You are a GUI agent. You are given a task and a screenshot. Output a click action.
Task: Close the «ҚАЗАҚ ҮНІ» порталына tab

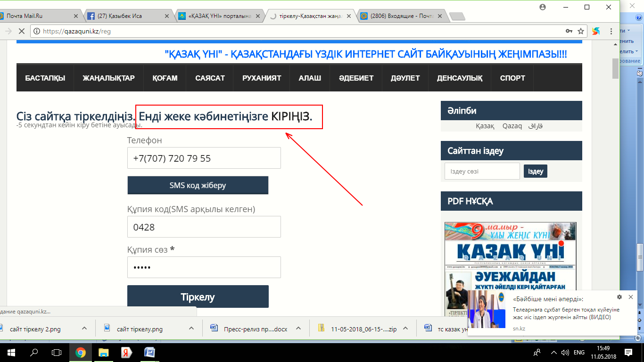259,16
